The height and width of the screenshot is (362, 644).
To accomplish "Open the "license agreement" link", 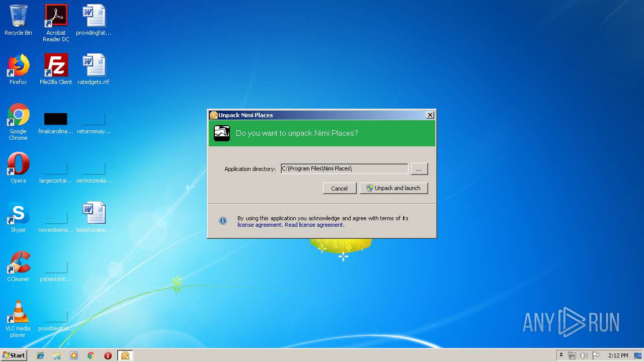I will tap(260, 225).
